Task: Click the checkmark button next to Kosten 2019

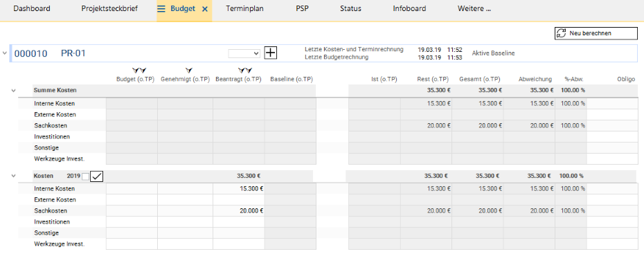Action: [x=97, y=176]
